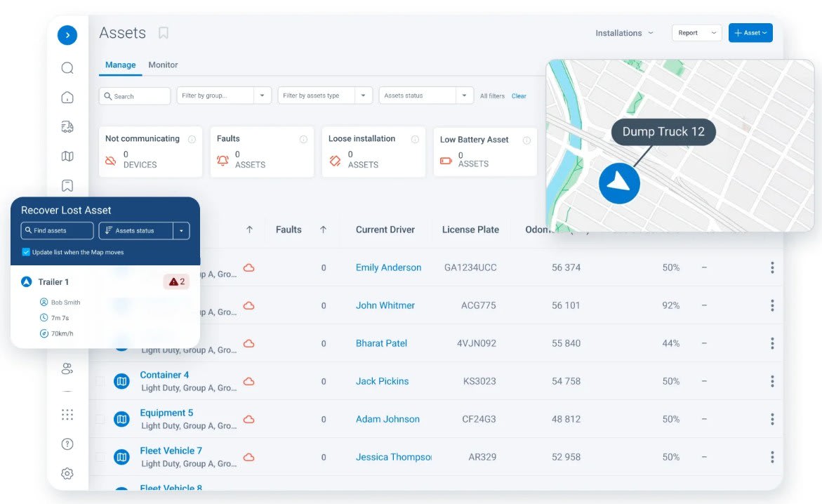Screen dimensions: 822x504
Task: Open the Jack Pickins driver link
Action: (382, 381)
